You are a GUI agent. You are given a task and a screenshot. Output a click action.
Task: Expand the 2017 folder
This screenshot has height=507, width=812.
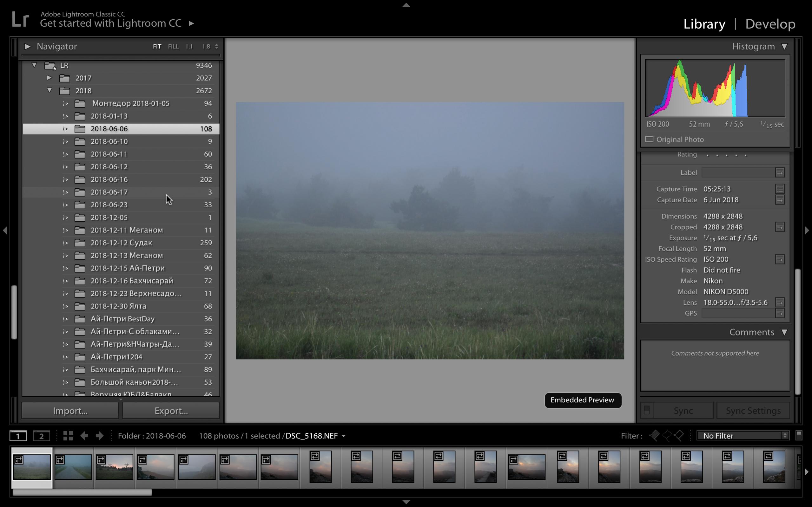(x=49, y=78)
